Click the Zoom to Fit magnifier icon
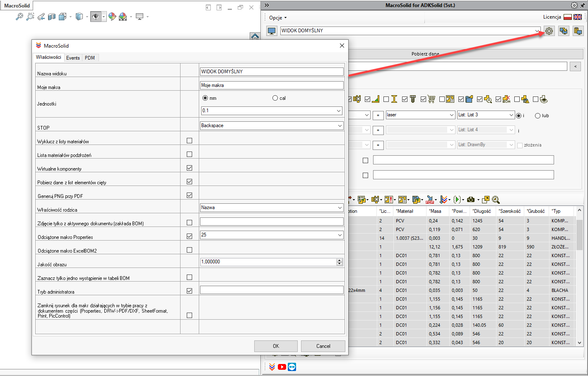The height and width of the screenshot is (376, 588). tap(19, 17)
